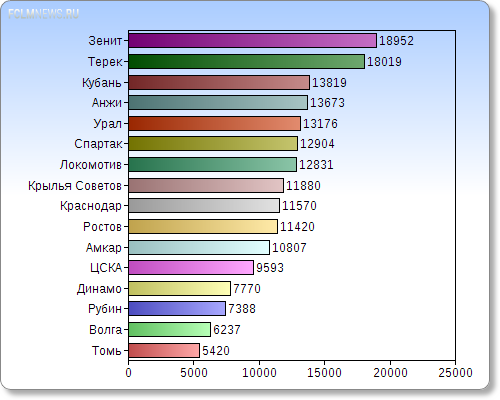Click the Томь red bar
The width and height of the screenshot is (500, 400).
(164, 351)
